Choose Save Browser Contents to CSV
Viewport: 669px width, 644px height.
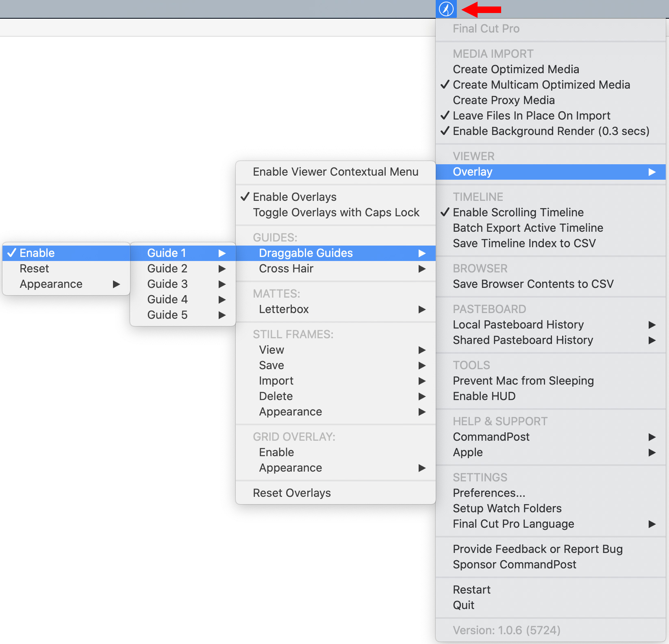click(551, 284)
